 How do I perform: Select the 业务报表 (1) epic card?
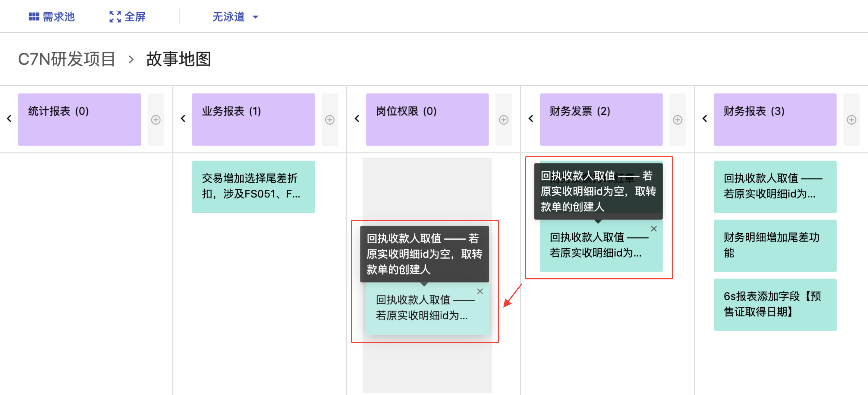click(x=253, y=120)
